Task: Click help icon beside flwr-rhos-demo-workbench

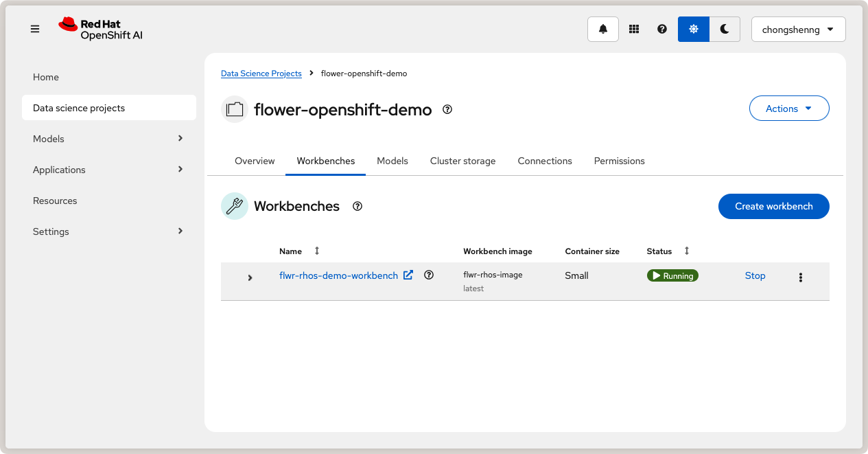Action: [429, 275]
